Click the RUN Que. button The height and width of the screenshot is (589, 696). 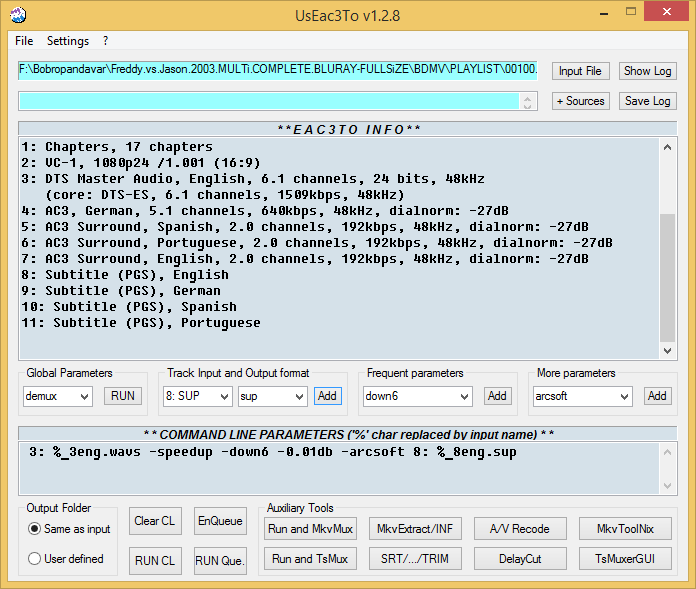220,561
